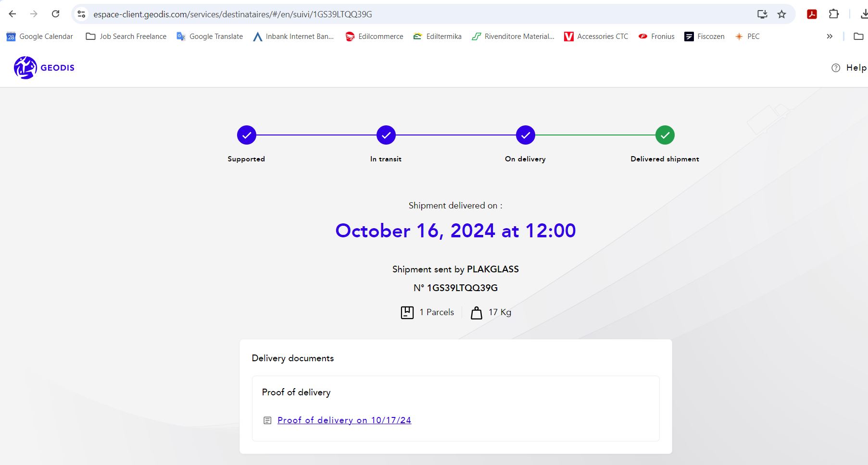868x465 pixels.
Task: Bookmark this page with star icon
Action: (x=782, y=14)
